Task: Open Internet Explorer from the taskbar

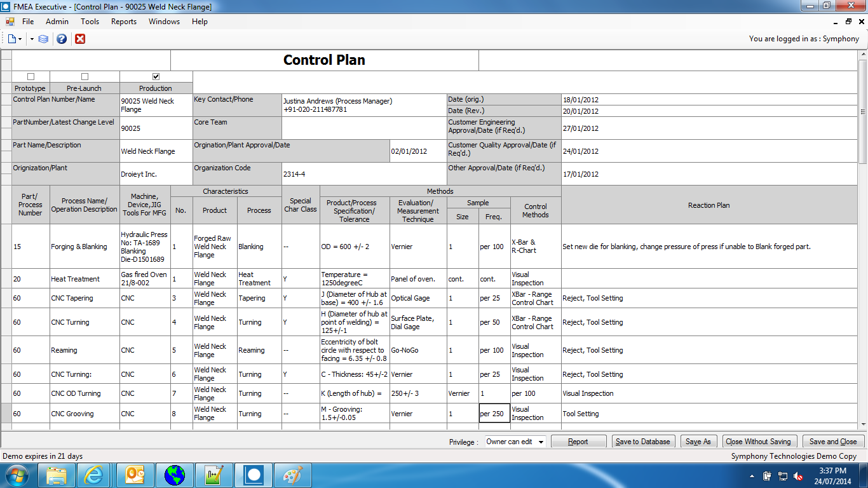Action: point(93,475)
